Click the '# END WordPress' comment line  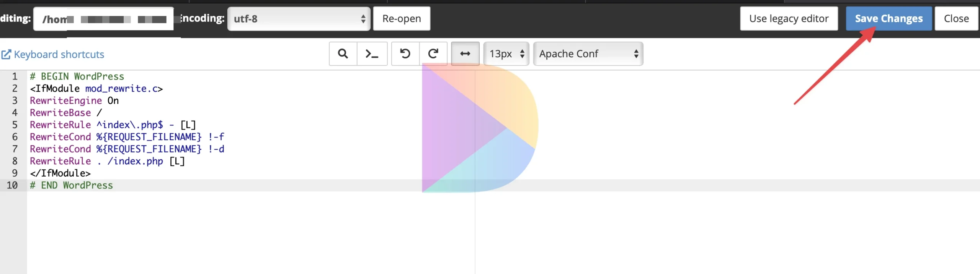click(x=72, y=185)
